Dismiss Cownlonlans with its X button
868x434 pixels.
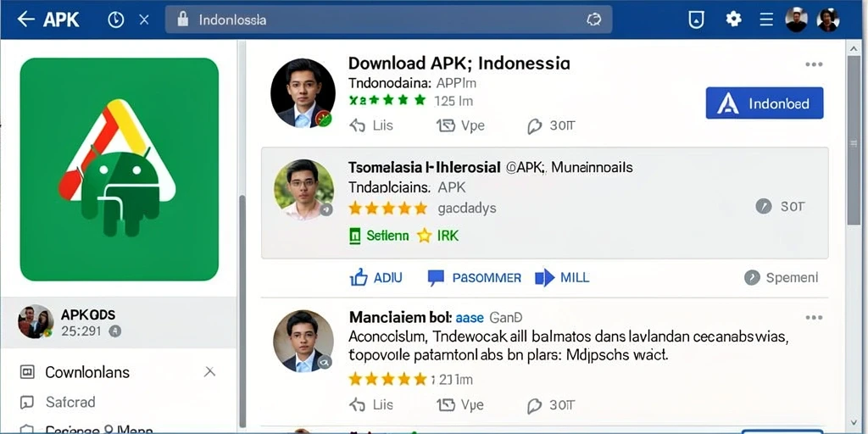pos(209,372)
